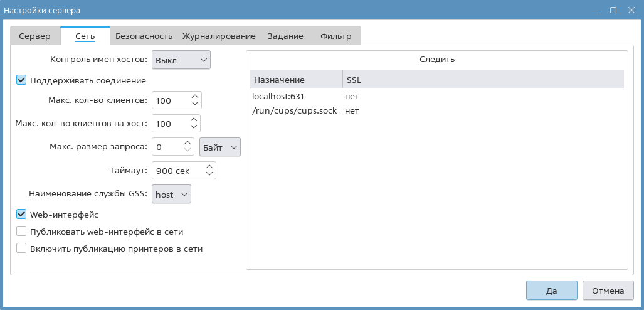Click into the Таймаут input field
Viewport: 644px width, 310px height.
pyautogui.click(x=177, y=170)
